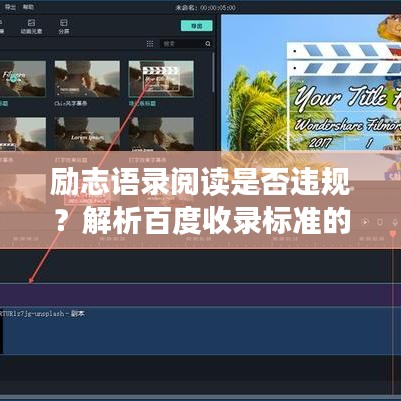Click in the 搜索 search input field
The height and width of the screenshot is (401, 401).
pos(183,44)
